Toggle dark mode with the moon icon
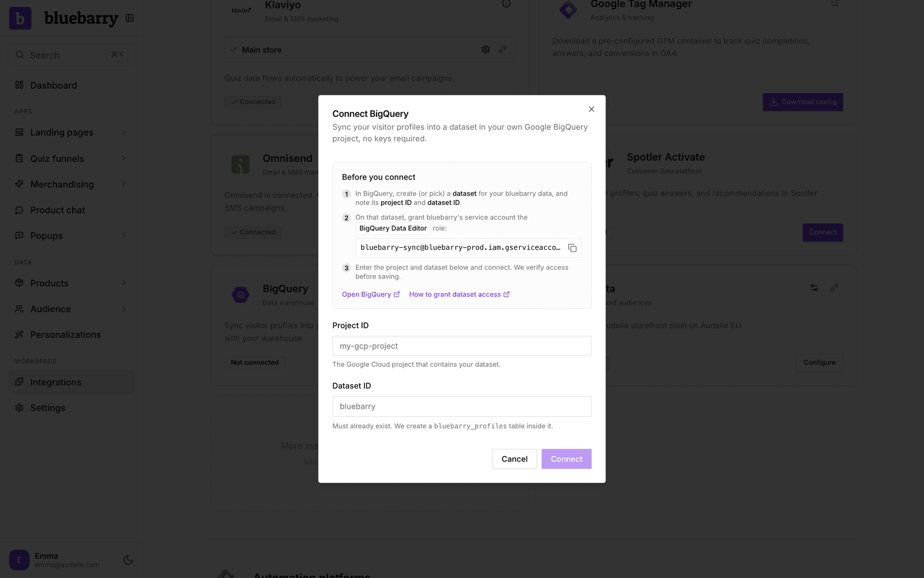The height and width of the screenshot is (578, 924). pos(128,560)
